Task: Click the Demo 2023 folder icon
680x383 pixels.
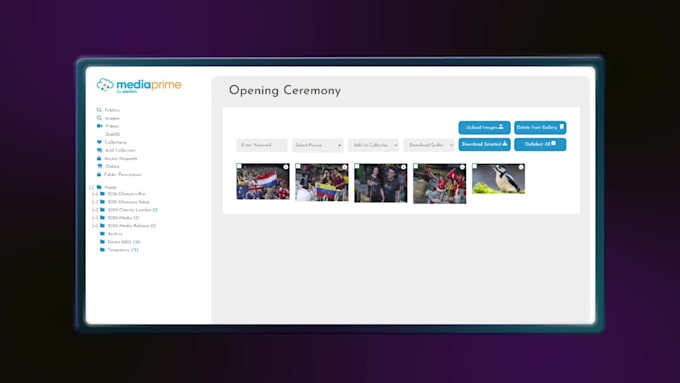Action: point(102,242)
